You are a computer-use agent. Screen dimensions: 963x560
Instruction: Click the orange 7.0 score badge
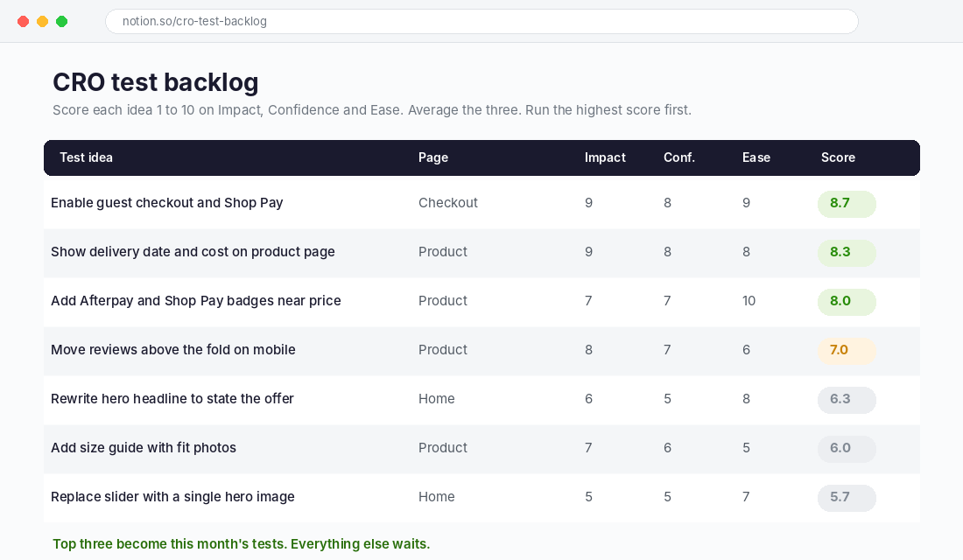[847, 351]
